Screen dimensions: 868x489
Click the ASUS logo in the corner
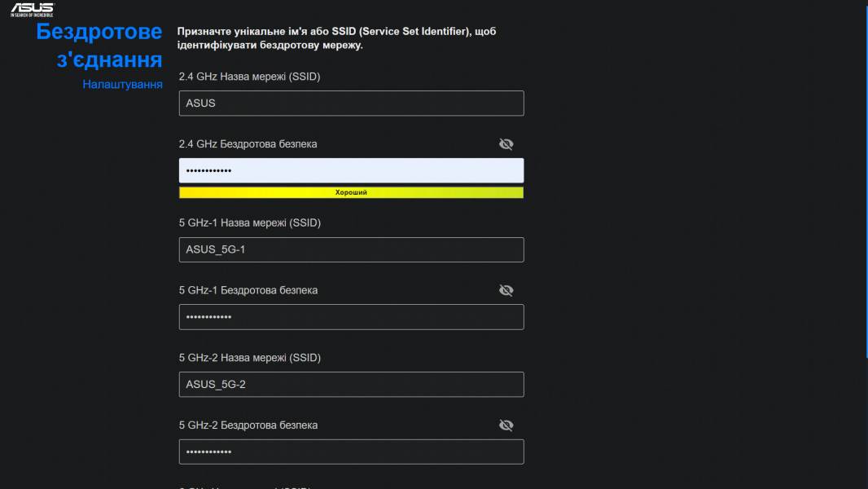tap(32, 10)
